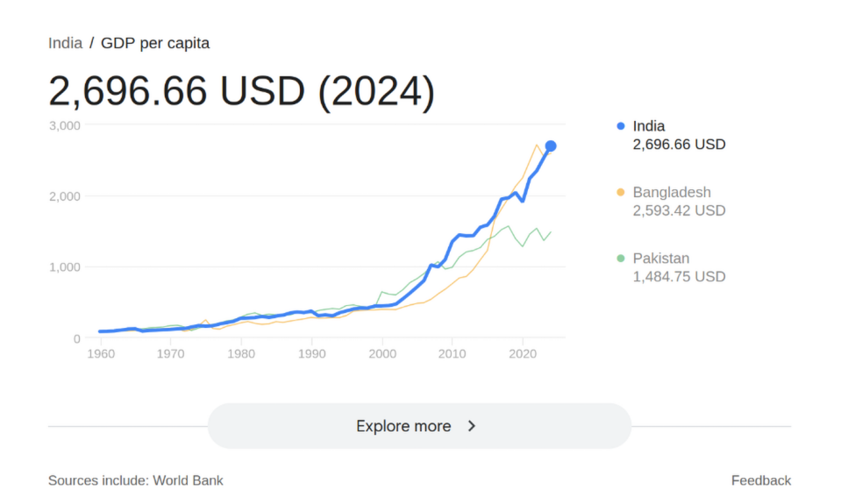
Task: Select the Bangladesh legend label
Action: (x=672, y=192)
